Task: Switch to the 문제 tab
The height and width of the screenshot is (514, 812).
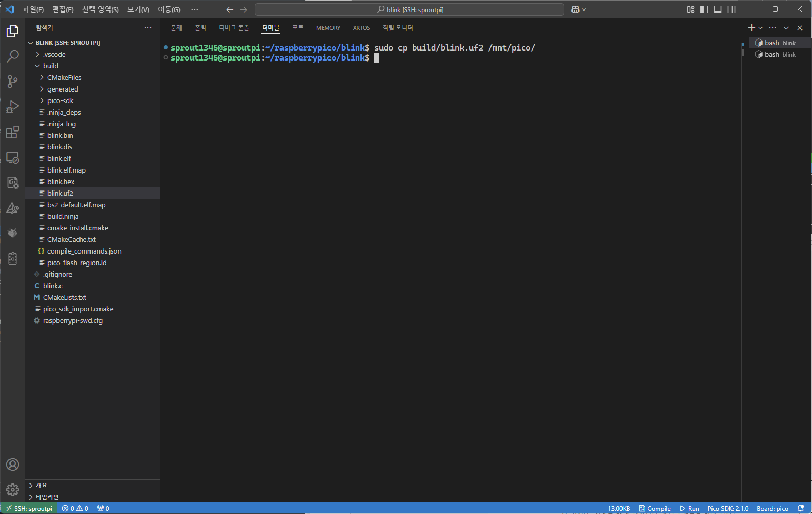Action: (176, 28)
